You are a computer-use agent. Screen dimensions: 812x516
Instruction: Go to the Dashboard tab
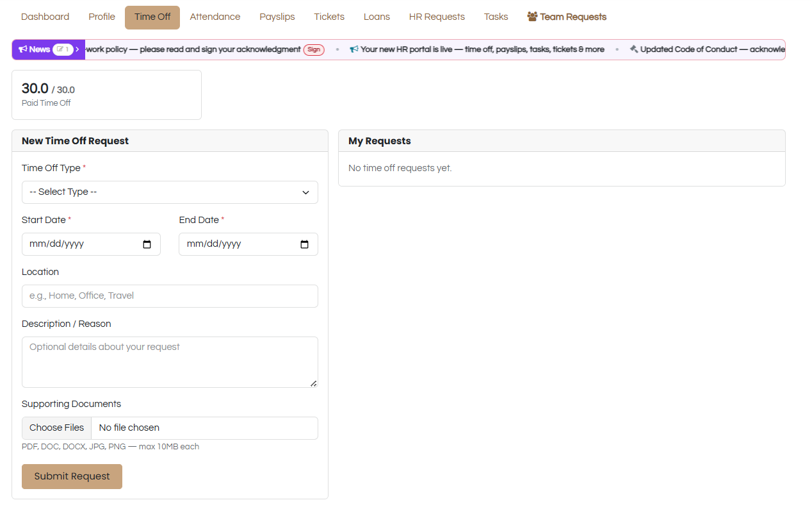click(45, 17)
